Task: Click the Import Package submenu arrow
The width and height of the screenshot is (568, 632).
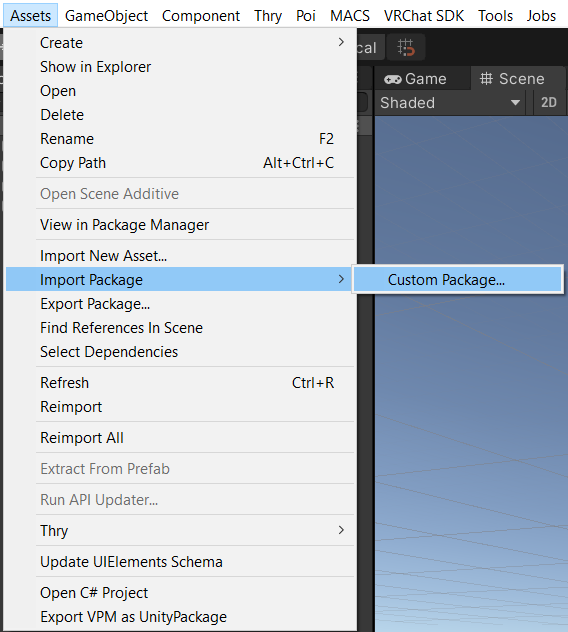Action: (341, 279)
